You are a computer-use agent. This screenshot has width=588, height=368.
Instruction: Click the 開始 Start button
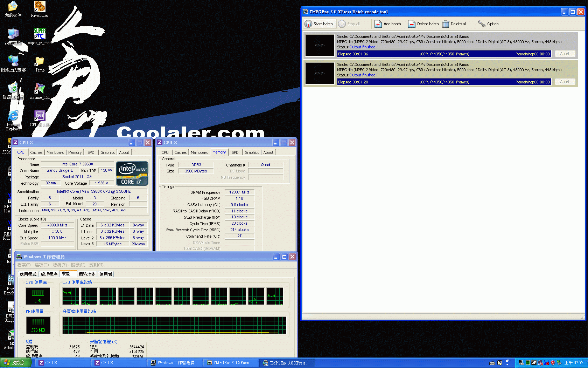[16, 363]
